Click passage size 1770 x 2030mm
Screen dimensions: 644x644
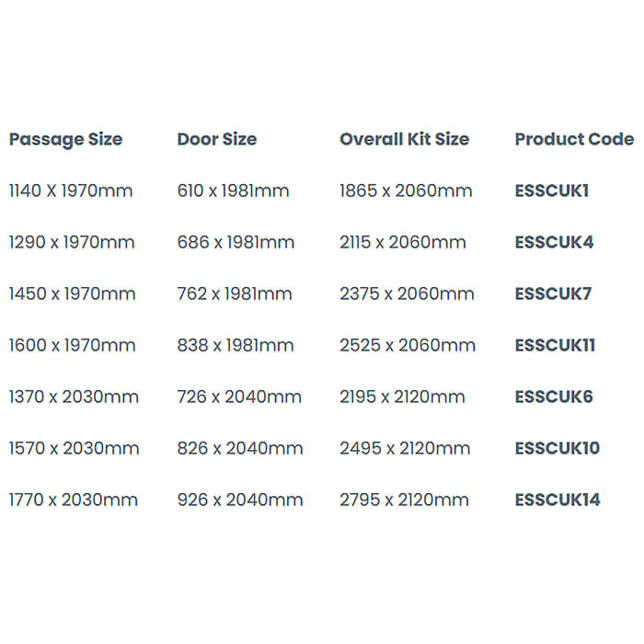click(x=74, y=500)
